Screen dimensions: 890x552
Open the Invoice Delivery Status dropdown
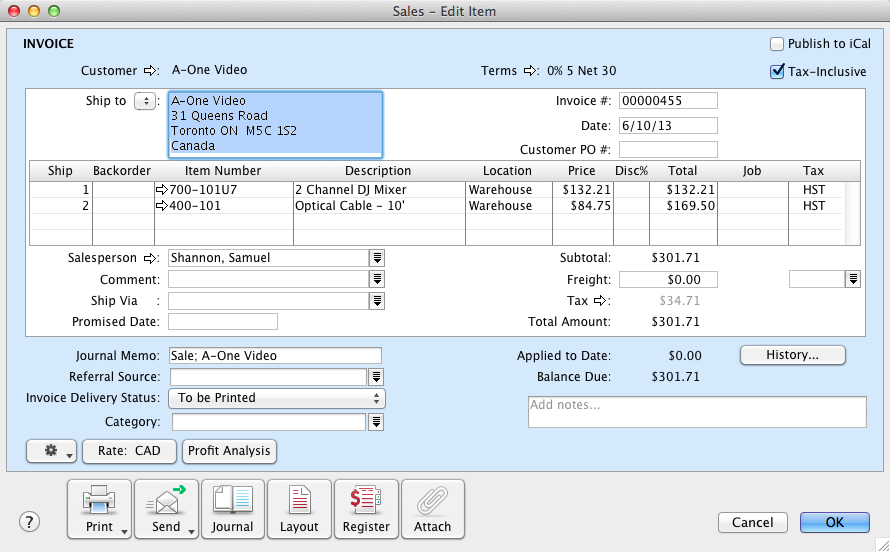[277, 398]
